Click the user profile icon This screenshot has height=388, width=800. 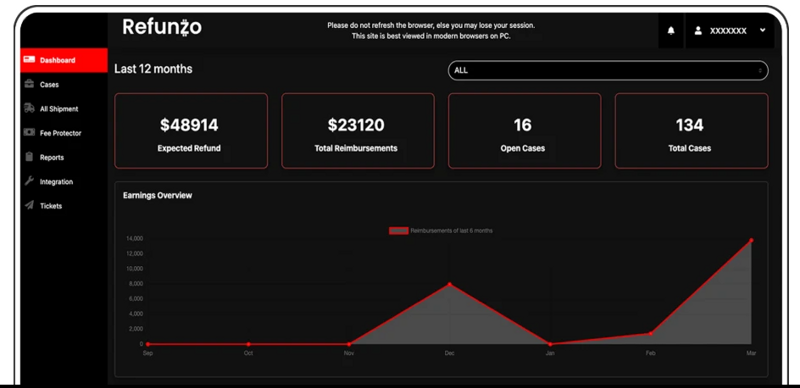[x=698, y=31]
